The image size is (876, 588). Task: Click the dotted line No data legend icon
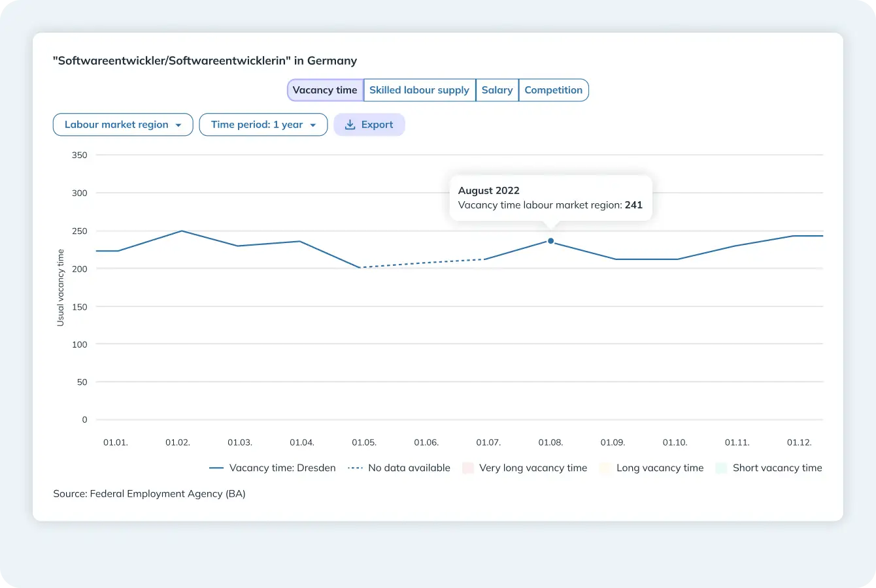click(356, 468)
